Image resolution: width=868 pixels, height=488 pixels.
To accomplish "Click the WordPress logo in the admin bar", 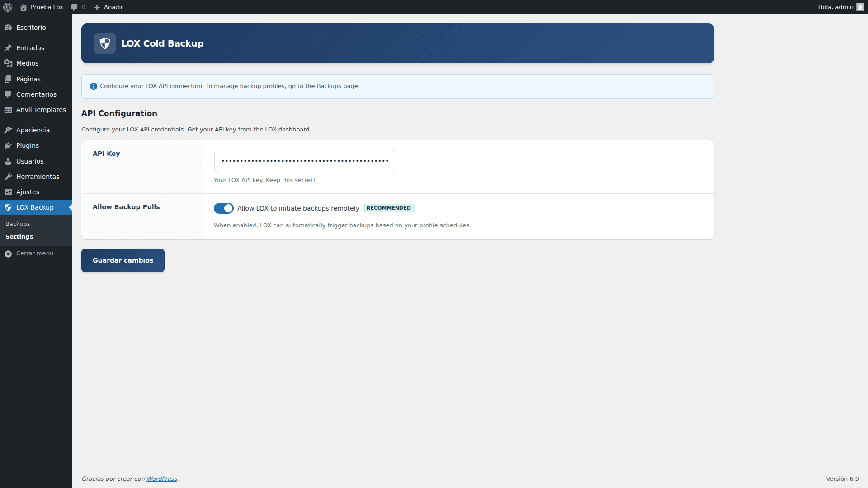I will point(8,7).
